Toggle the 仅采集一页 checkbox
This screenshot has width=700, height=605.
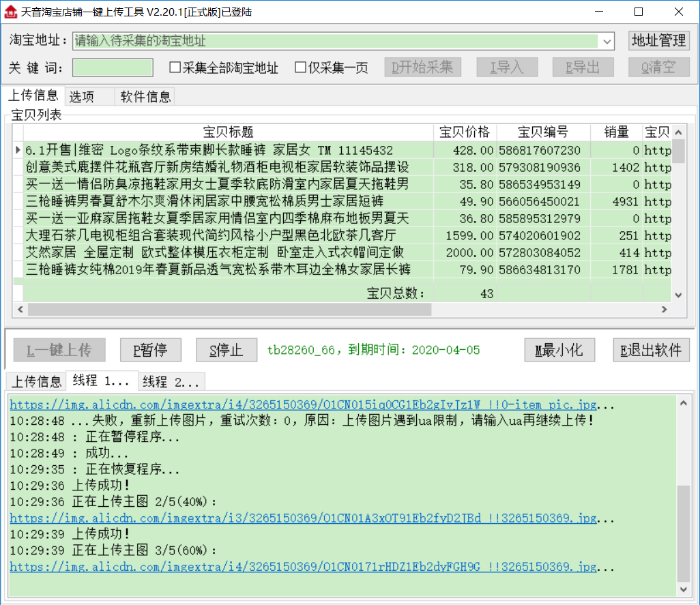(x=300, y=68)
